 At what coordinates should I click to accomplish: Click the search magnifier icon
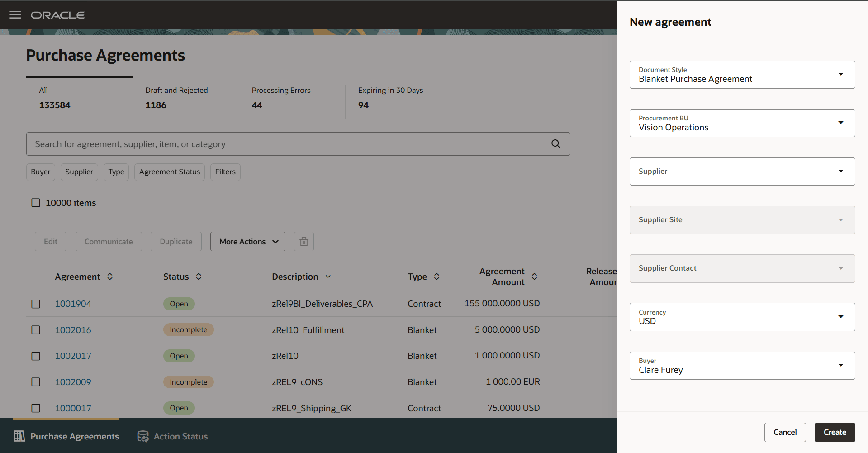pos(556,144)
